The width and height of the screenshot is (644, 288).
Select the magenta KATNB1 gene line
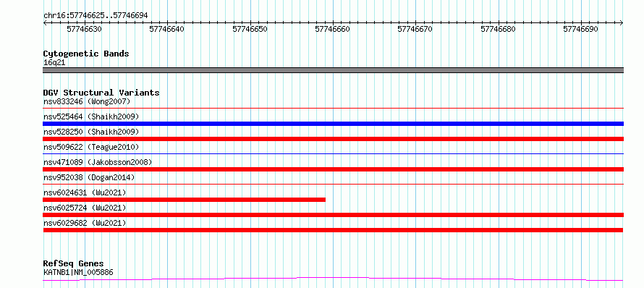tap(333, 279)
